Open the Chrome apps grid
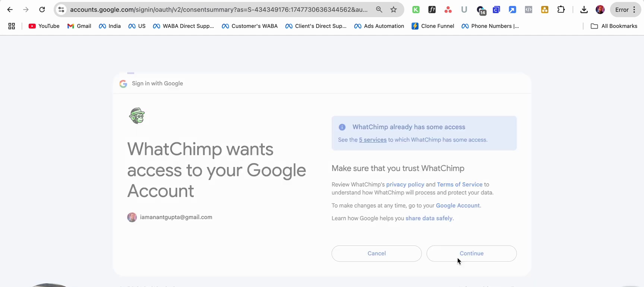The height and width of the screenshot is (287, 644). click(12, 26)
